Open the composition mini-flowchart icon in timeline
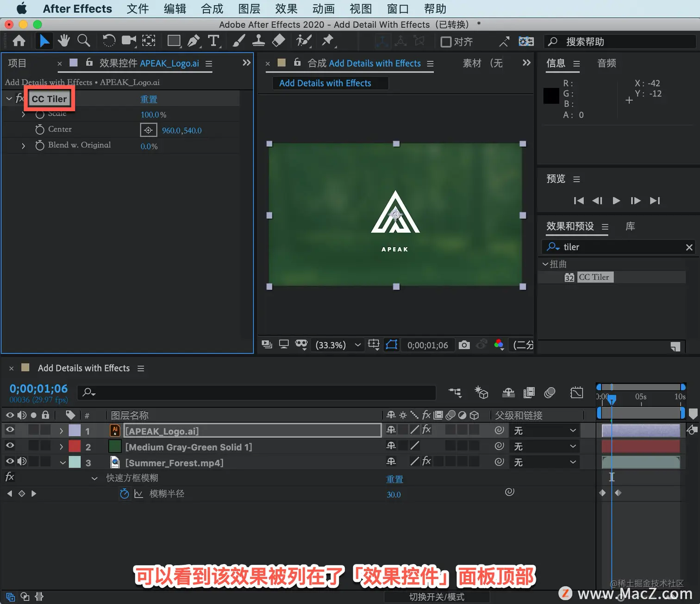The width and height of the screenshot is (700, 604). 455,393
